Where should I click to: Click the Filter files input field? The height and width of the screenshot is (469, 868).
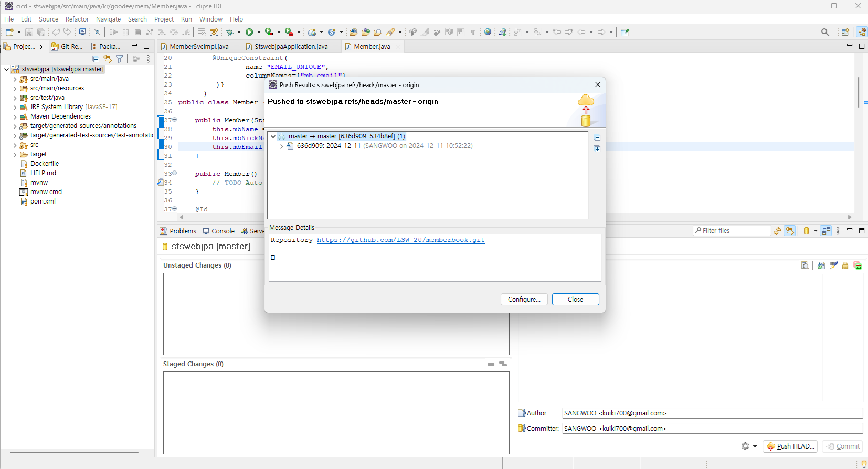[x=732, y=231]
